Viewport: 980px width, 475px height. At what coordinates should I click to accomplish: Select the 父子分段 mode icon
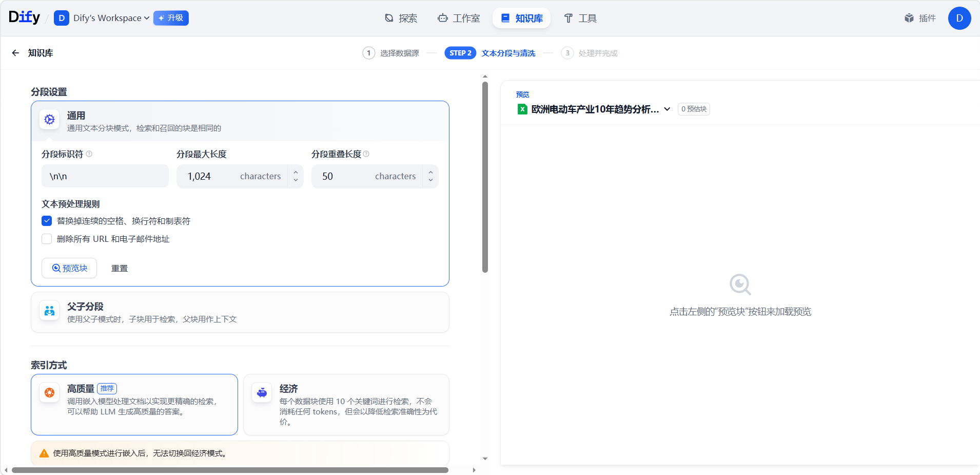tap(50, 311)
